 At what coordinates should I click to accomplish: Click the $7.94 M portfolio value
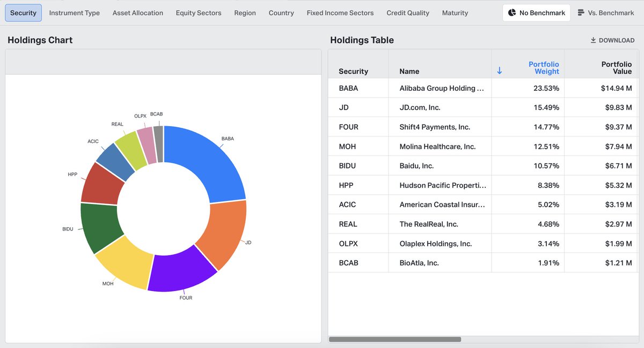point(618,146)
